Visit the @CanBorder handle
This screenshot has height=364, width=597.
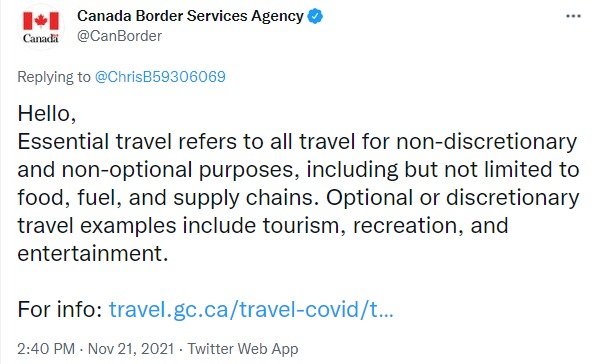pos(120,36)
